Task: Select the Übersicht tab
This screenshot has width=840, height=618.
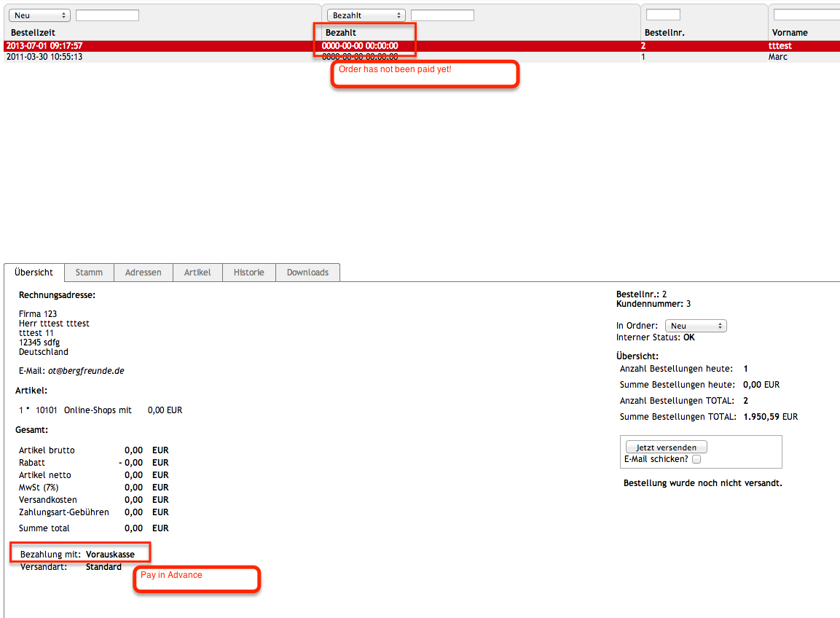Action: click(x=34, y=273)
